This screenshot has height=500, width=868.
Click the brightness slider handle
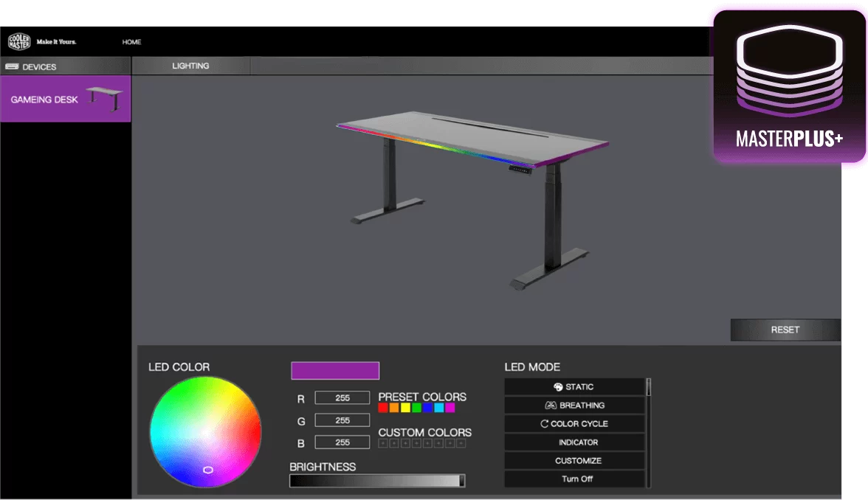462,481
